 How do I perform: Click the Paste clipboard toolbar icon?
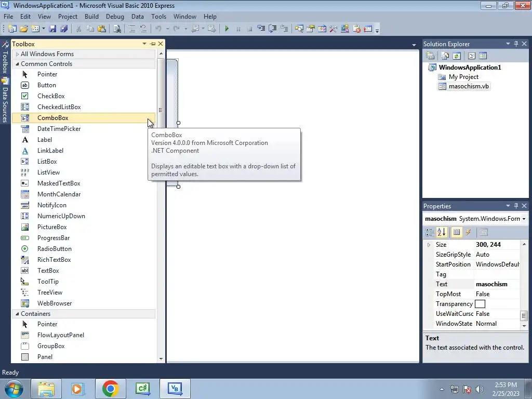point(101,29)
